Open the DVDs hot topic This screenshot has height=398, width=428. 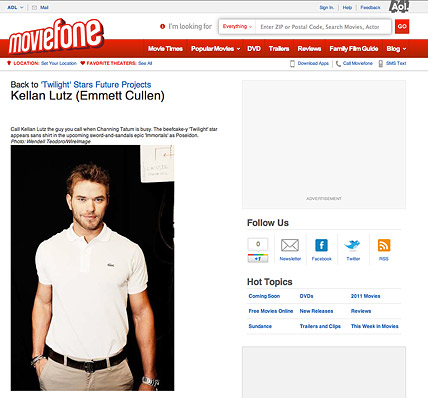tap(306, 296)
